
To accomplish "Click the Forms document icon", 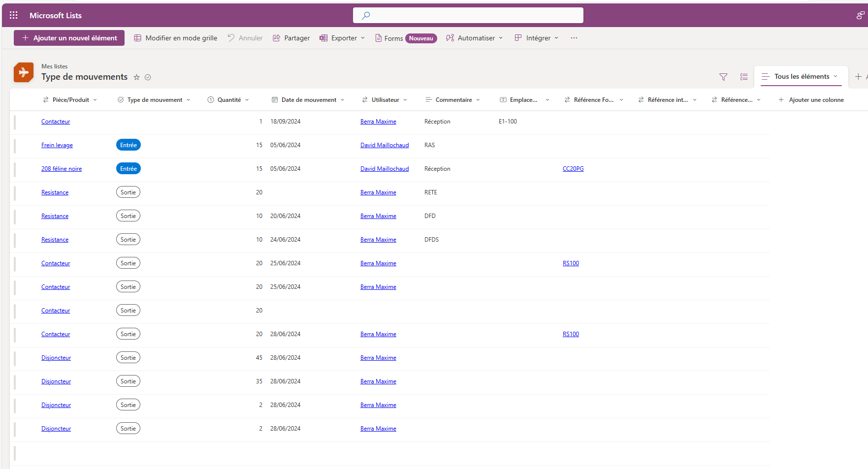I will pos(379,38).
